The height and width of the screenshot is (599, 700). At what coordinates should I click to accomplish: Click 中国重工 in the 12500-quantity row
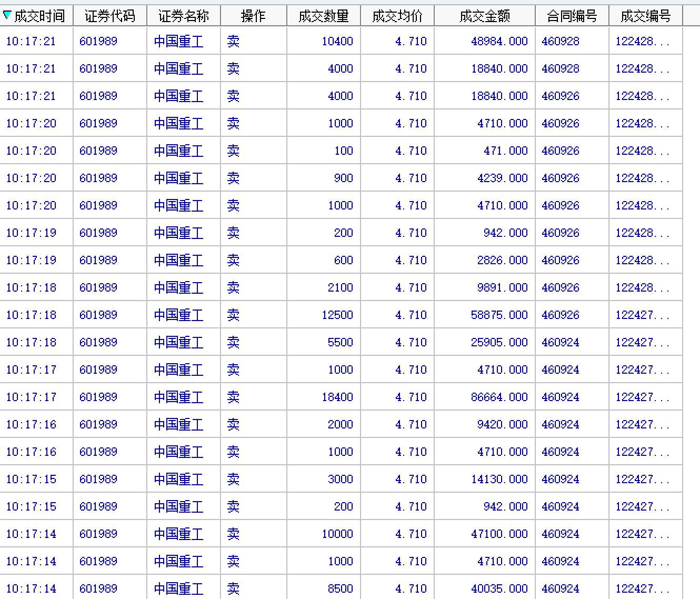tap(178, 315)
